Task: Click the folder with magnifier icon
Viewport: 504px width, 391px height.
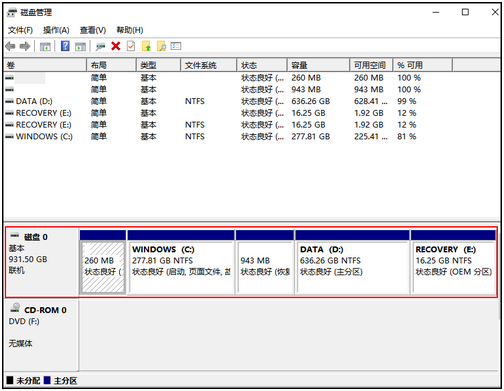Action: tap(161, 46)
